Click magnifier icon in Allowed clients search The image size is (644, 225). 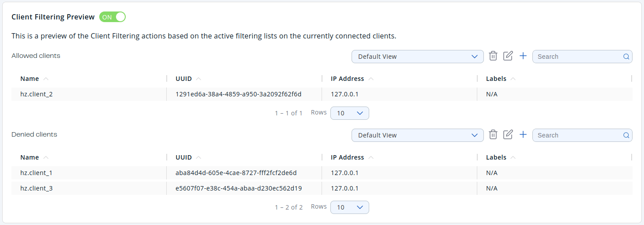626,57
